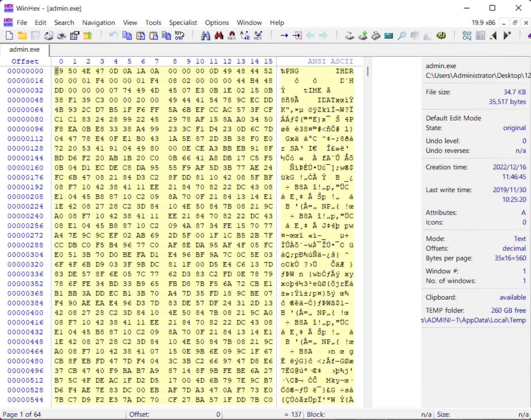Screen dimensions: 531x420
Task: Open the Navigation menu
Action: (99, 22)
